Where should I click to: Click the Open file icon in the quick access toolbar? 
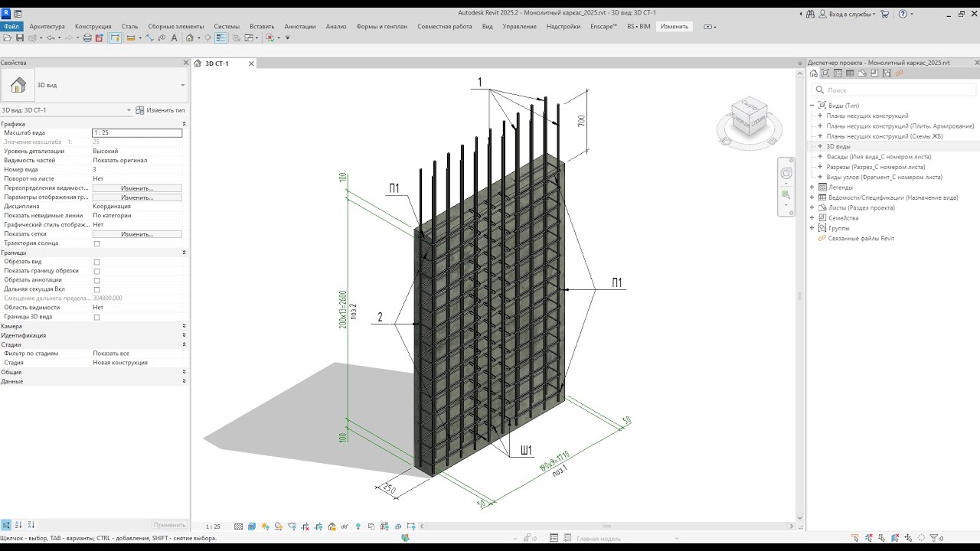7,37
